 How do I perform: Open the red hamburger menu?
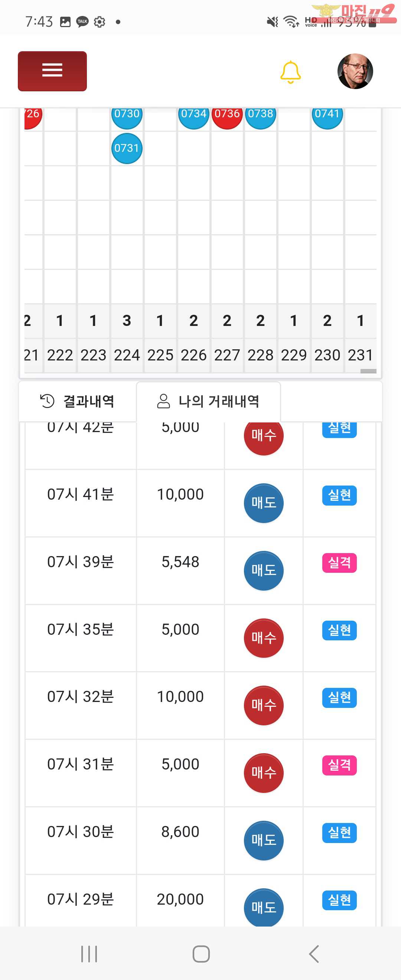click(52, 71)
